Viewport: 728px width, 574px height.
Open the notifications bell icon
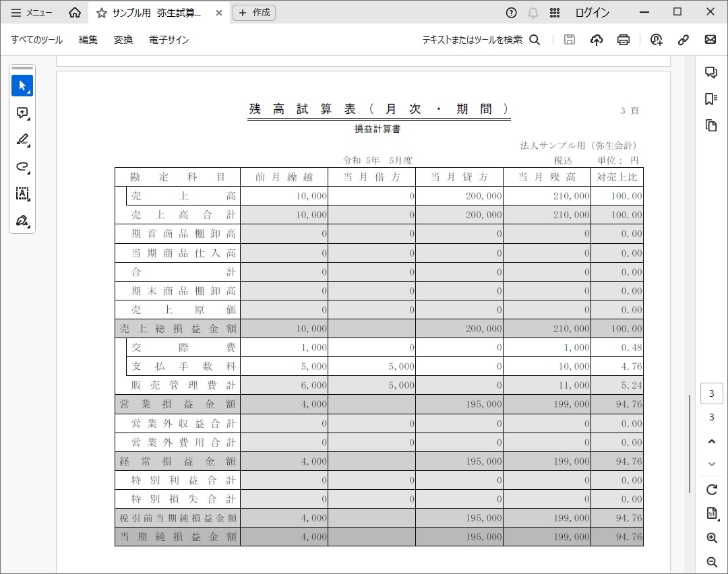pos(533,13)
